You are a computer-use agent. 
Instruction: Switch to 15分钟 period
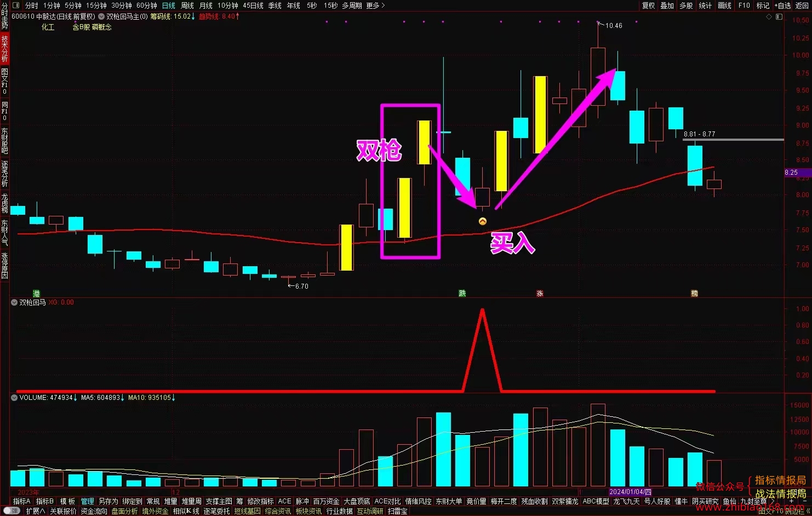[96, 5]
